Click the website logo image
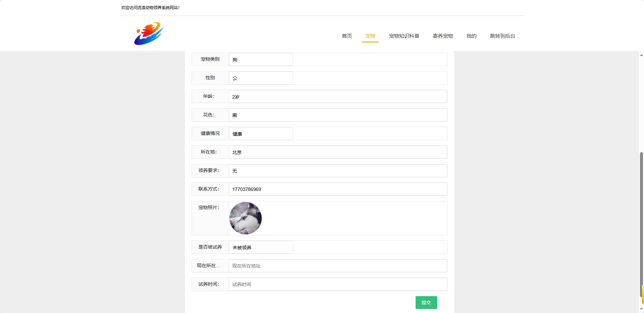 (x=149, y=33)
